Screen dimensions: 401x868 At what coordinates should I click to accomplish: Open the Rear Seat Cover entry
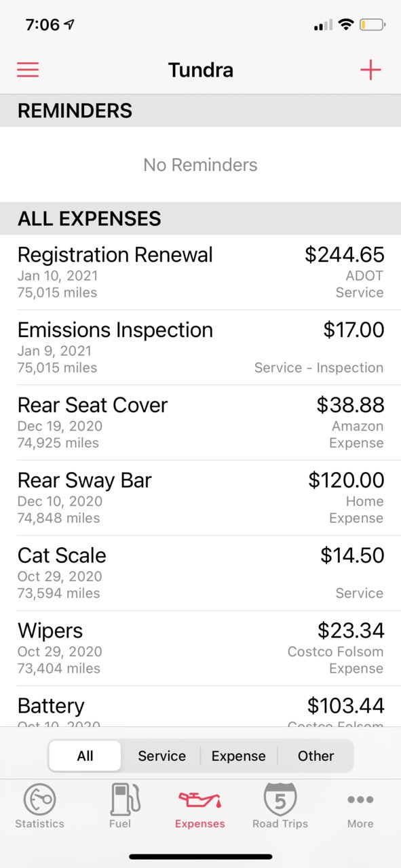pyautogui.click(x=200, y=423)
